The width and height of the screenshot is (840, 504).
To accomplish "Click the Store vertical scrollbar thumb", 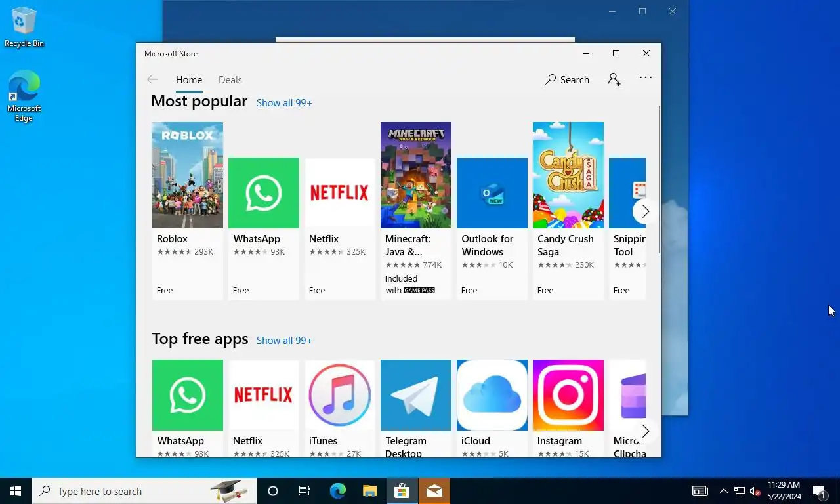I will pyautogui.click(x=659, y=179).
